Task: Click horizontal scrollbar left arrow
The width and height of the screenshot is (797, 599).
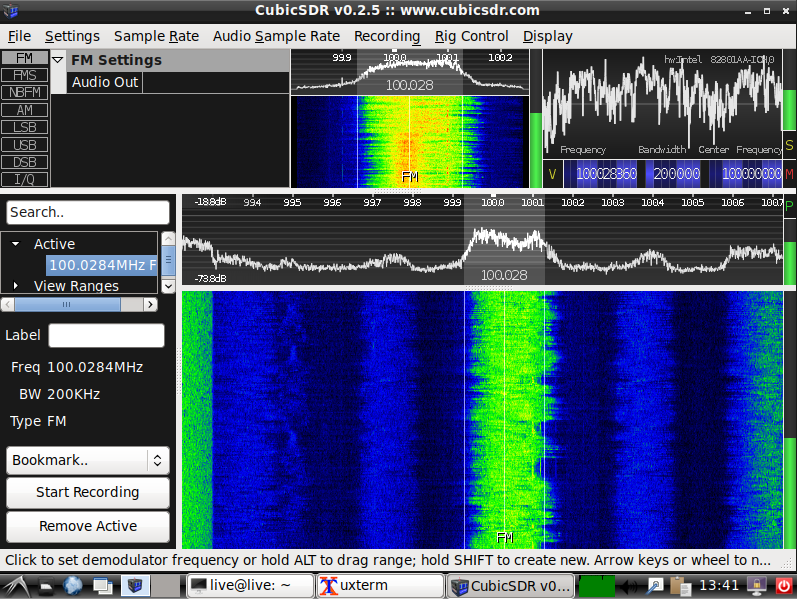Action: (x=8, y=305)
